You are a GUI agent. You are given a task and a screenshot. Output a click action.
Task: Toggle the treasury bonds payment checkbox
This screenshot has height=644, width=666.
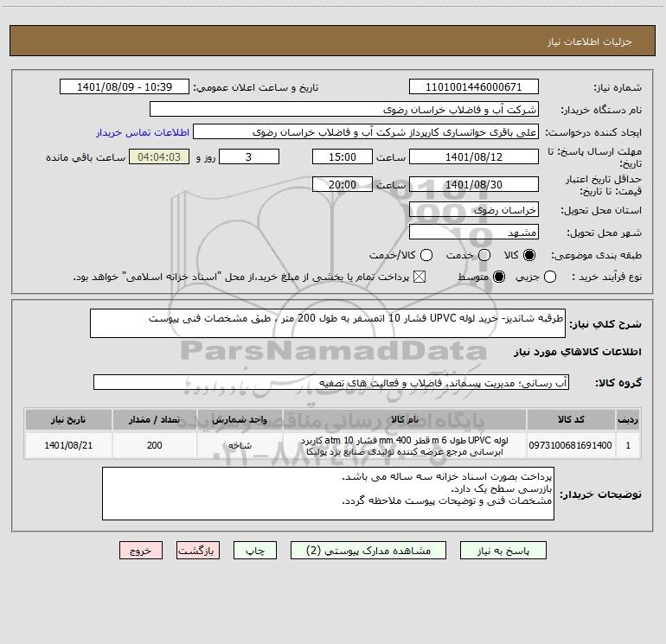[419, 277]
